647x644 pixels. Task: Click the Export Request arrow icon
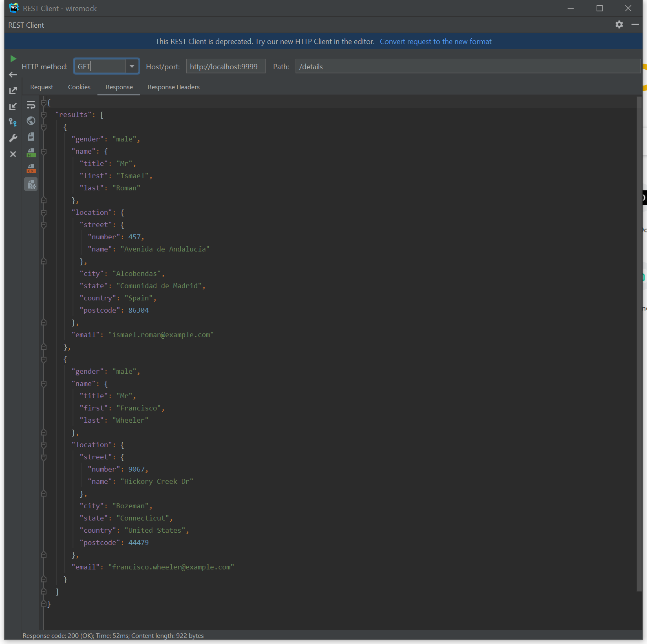tap(13, 90)
